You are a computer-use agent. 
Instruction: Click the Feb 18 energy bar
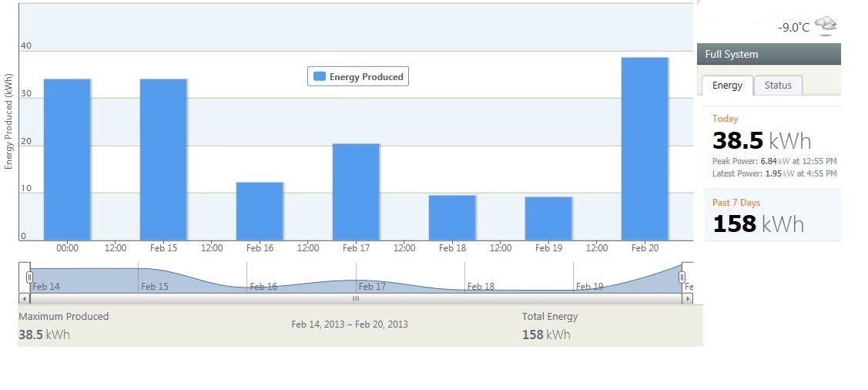(452, 217)
